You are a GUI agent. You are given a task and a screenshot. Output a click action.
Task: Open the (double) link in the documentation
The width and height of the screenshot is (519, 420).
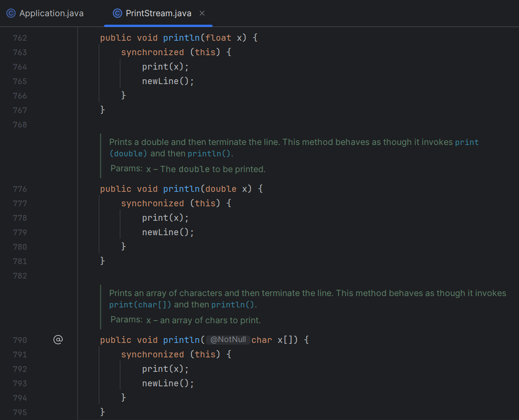coord(128,153)
